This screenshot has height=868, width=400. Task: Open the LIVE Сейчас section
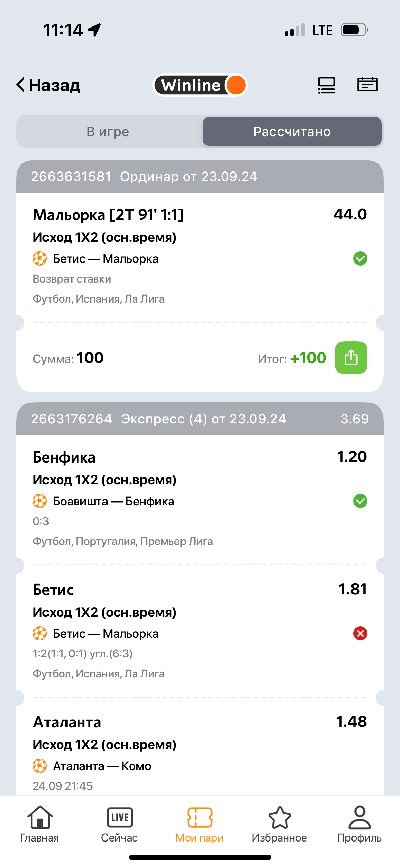pyautogui.click(x=119, y=823)
